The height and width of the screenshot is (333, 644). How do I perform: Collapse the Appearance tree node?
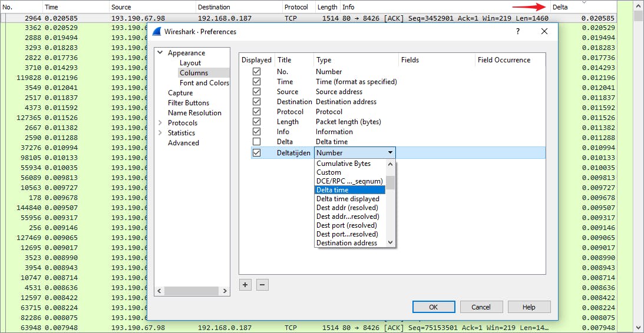[x=160, y=53]
